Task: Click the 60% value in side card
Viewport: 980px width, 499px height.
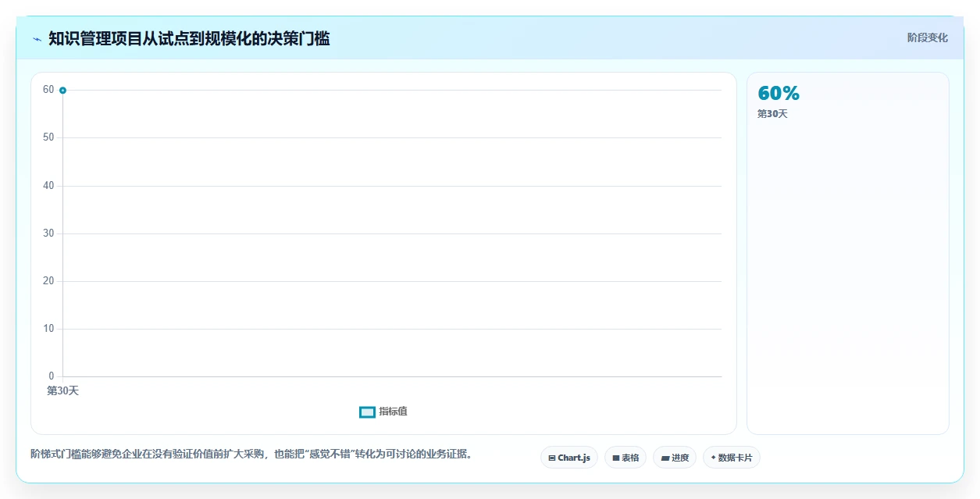Action: (x=779, y=94)
